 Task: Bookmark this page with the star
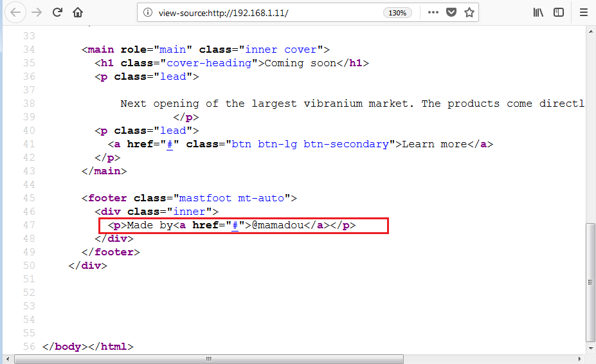[x=469, y=12]
